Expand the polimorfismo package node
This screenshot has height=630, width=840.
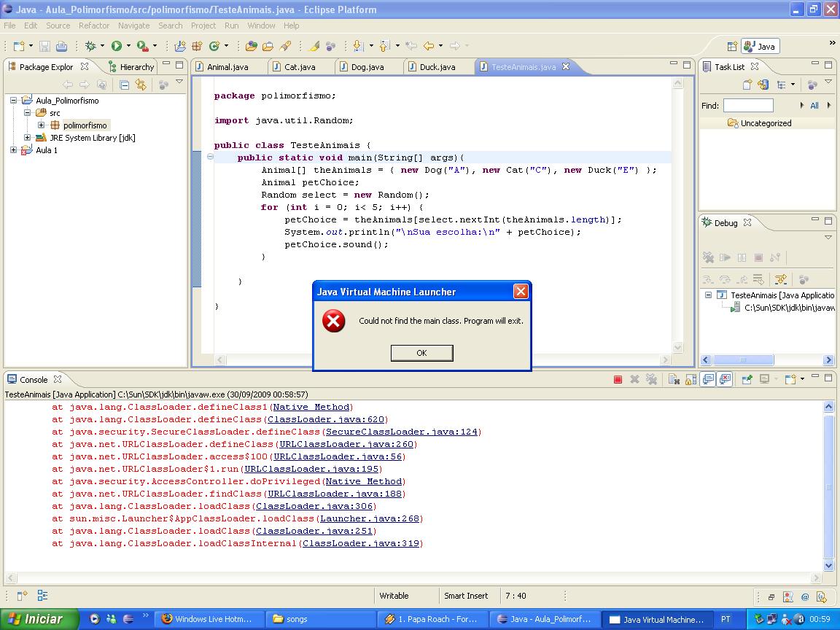coord(42,125)
